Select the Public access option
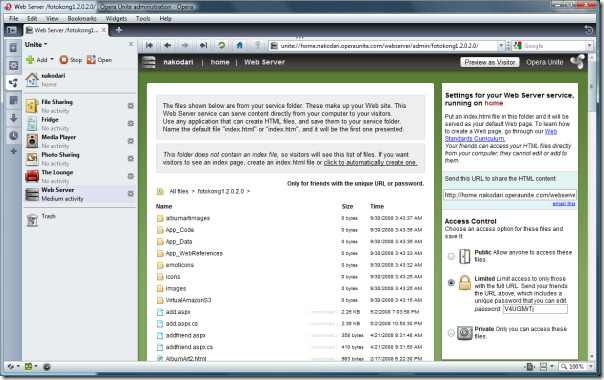 pyautogui.click(x=451, y=256)
